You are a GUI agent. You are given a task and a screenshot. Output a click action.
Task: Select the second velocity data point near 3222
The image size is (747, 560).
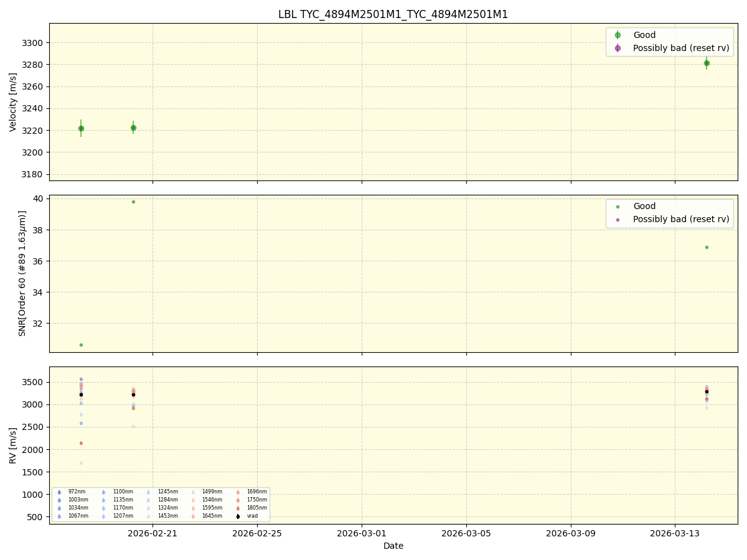point(133,128)
